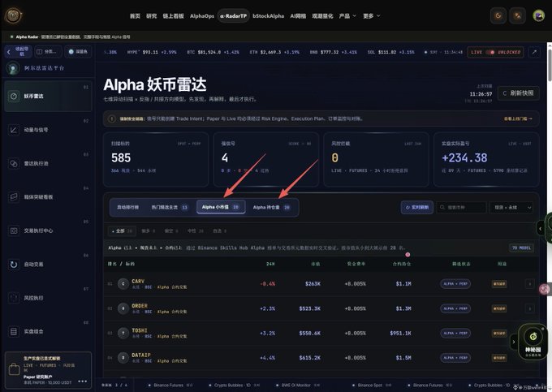Viewport: 552px width, 392px height.
Task: Select the 做空 filter chip
Action: pos(171,230)
